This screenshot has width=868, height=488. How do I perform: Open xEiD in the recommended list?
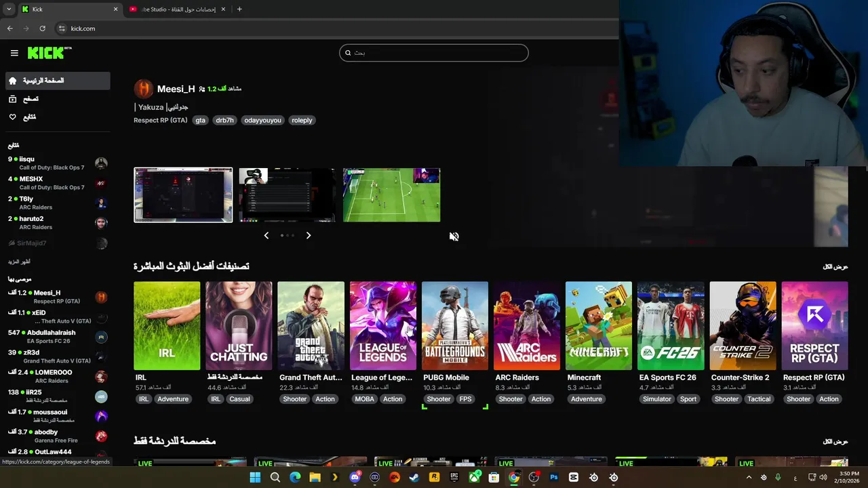click(x=58, y=317)
